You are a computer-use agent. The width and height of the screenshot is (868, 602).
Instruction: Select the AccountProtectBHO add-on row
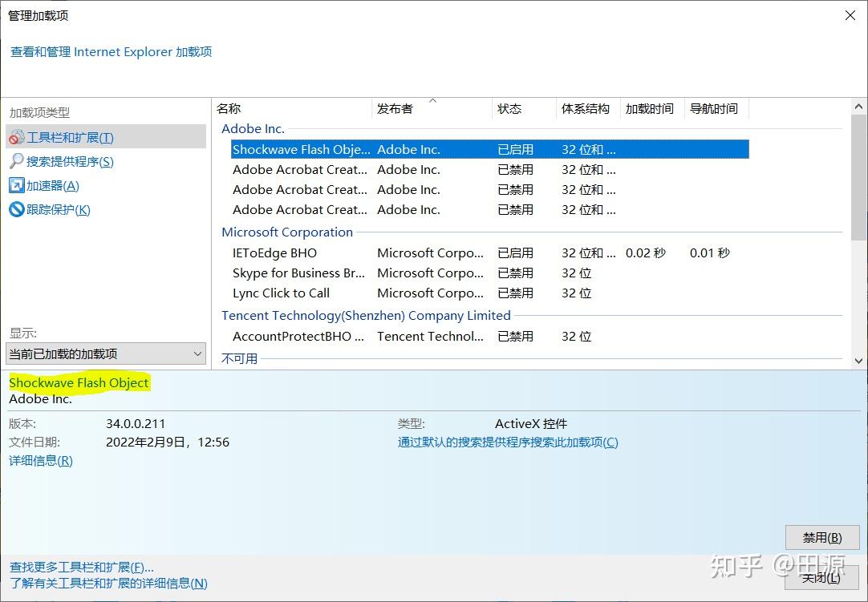490,336
